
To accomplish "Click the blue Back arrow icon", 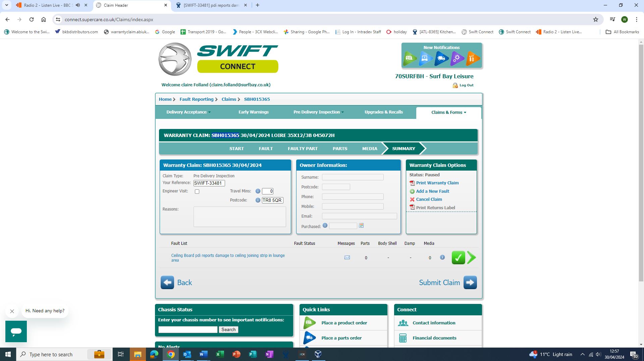I will point(167,282).
